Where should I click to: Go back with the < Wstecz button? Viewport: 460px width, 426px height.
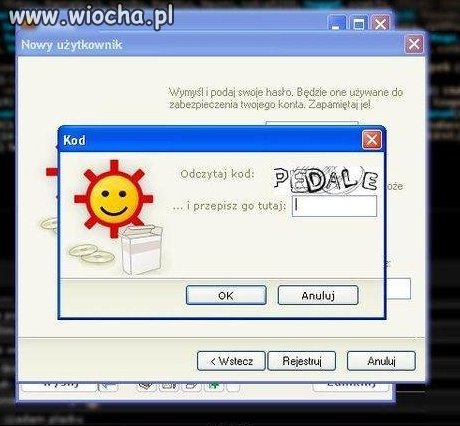tap(231, 361)
